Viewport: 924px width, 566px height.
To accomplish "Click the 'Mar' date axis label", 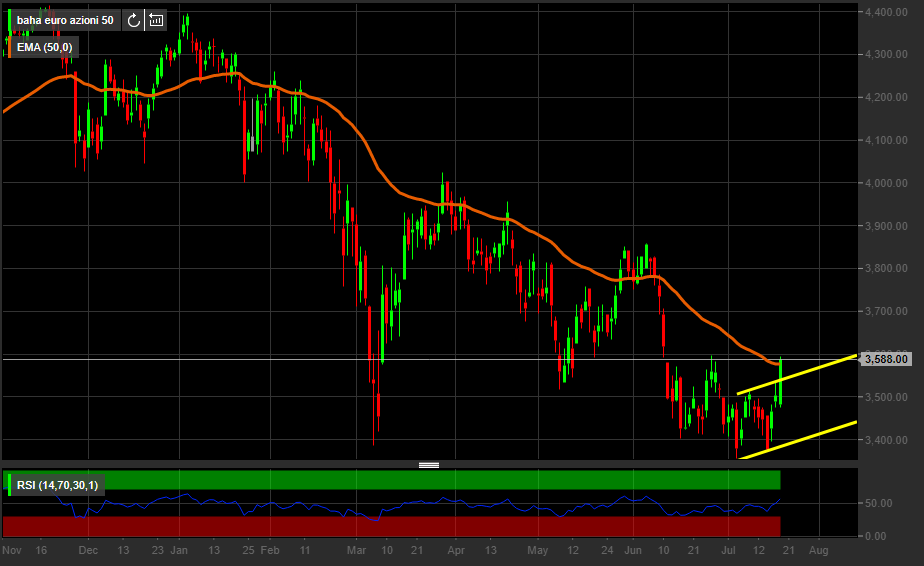I will [357, 551].
